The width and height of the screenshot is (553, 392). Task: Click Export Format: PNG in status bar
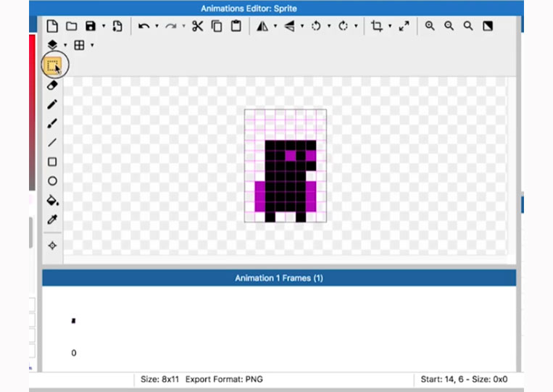tap(224, 379)
